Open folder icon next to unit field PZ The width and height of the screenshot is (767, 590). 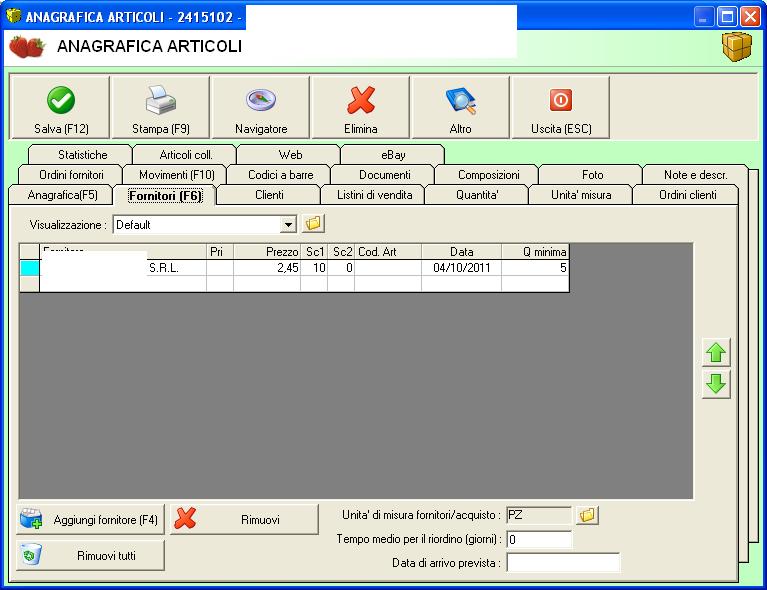click(587, 515)
